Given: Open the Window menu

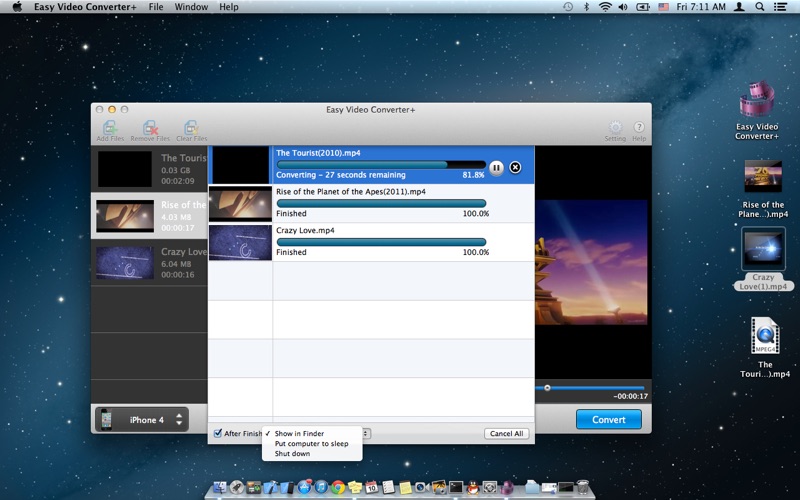Looking at the screenshot, I should (x=191, y=7).
